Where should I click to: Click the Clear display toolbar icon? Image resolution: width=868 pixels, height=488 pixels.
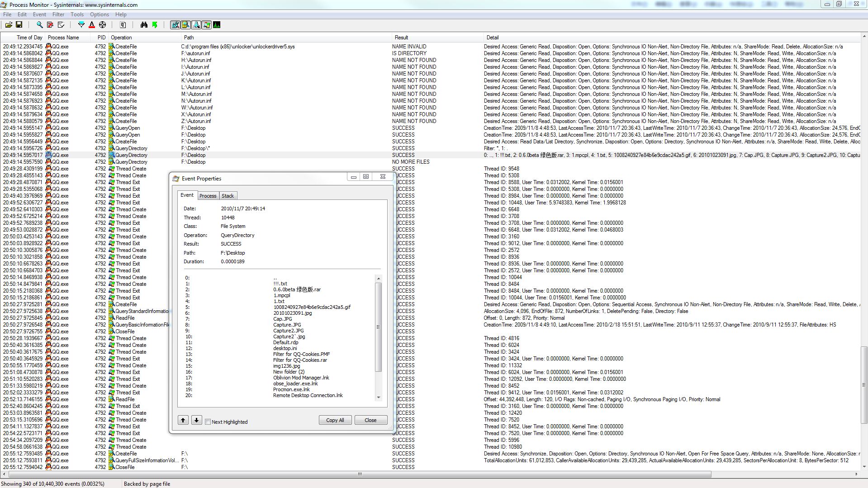click(x=61, y=25)
